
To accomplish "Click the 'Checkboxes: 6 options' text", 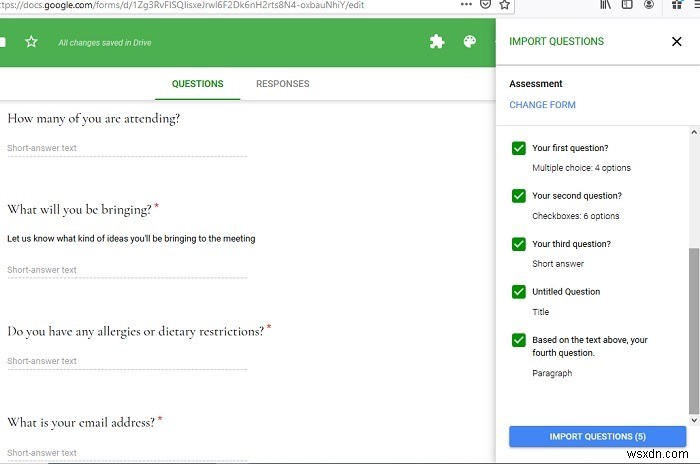I will (575, 216).
